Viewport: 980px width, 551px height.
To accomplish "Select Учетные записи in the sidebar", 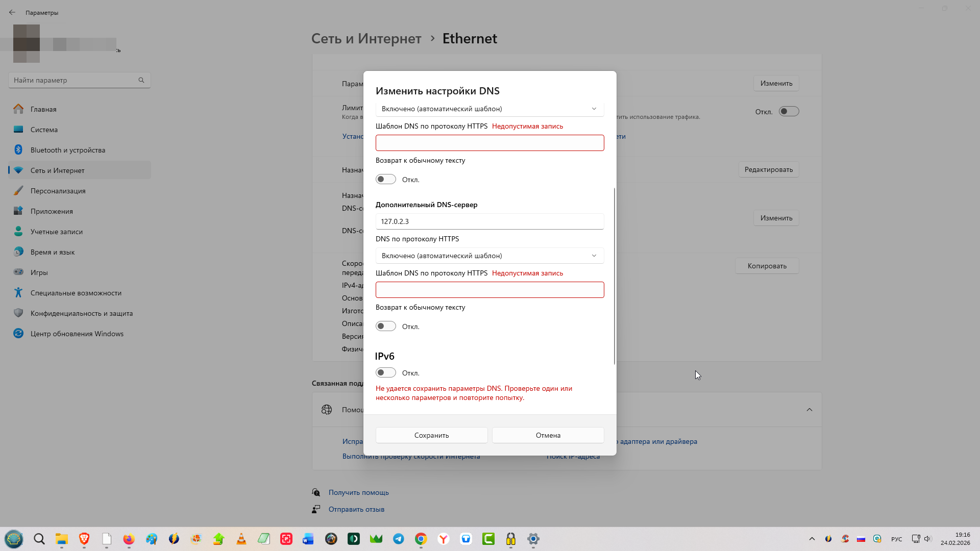I will click(56, 232).
